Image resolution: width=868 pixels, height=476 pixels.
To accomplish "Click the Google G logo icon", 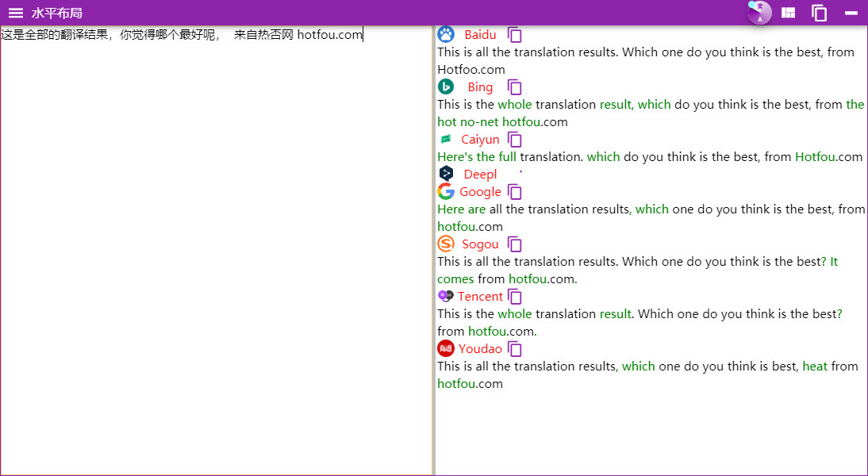I will coord(446,191).
